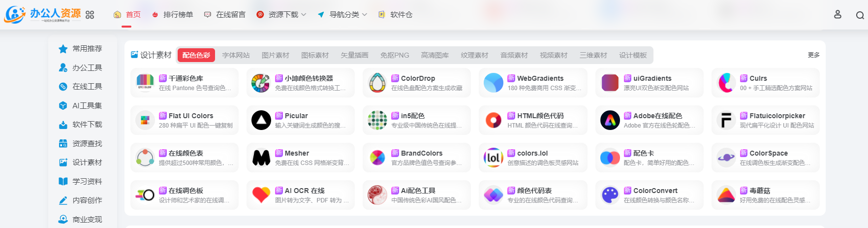Click the Mesher M icon
Viewport: 868px width, 228px height.
click(261, 158)
